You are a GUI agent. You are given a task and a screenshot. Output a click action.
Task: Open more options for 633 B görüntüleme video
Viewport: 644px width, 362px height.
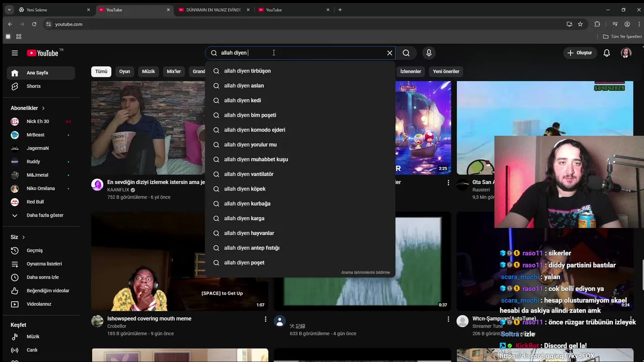(448, 319)
